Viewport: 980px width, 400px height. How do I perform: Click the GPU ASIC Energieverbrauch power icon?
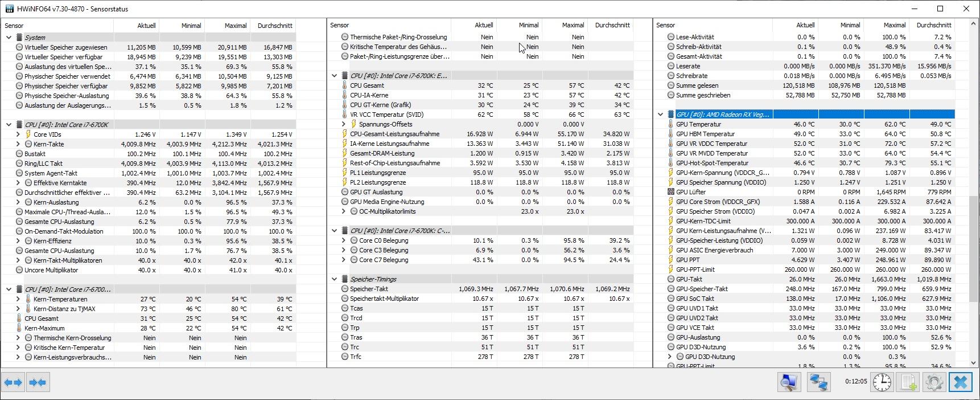point(671,250)
